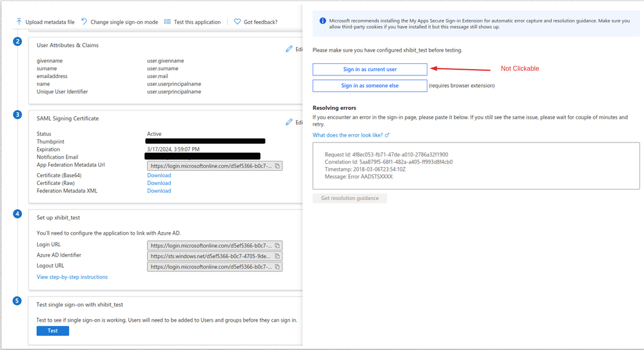The image size is (644, 350).
Task: Click the Set up xhibit_test heading
Action: [58, 218]
